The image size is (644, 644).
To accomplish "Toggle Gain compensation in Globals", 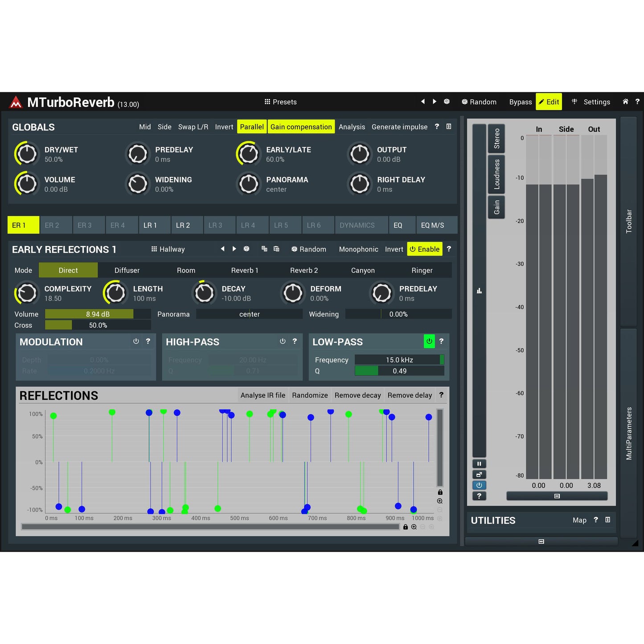I will (301, 127).
